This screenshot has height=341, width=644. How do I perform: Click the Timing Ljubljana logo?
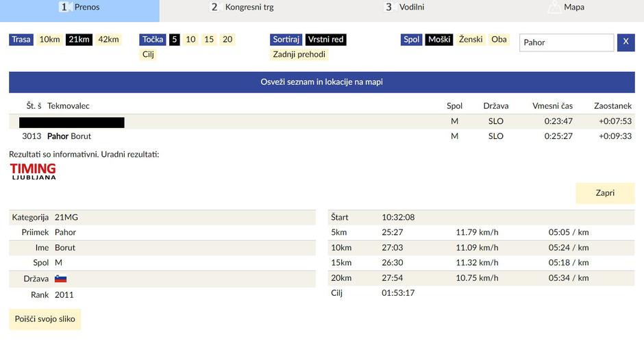tap(33, 171)
